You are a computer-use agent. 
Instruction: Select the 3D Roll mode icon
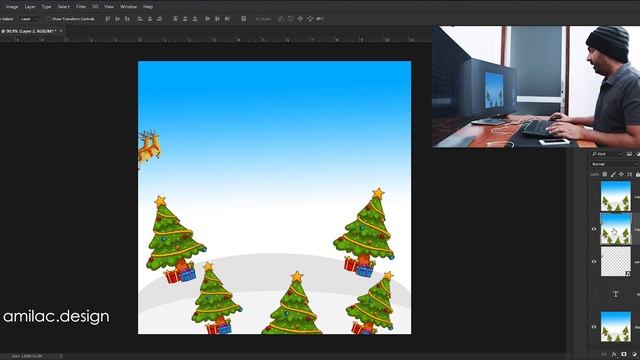pos(291,19)
